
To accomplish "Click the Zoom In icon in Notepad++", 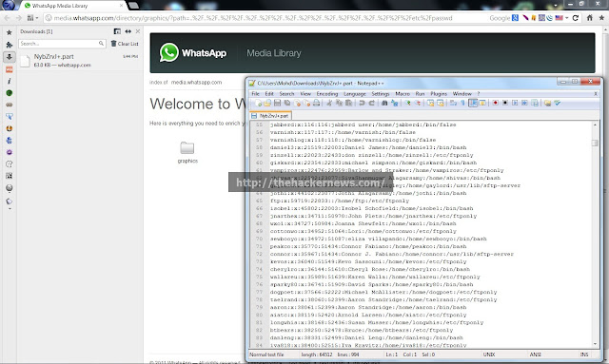I will (408, 103).
